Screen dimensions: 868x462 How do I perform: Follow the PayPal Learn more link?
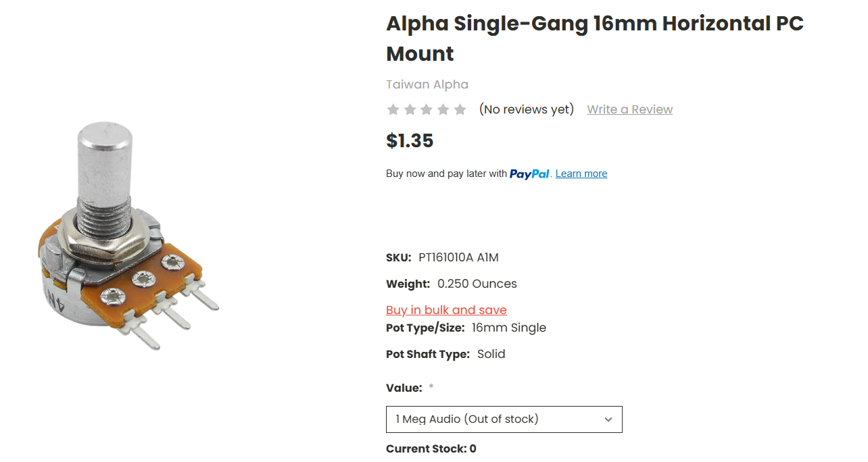[581, 174]
